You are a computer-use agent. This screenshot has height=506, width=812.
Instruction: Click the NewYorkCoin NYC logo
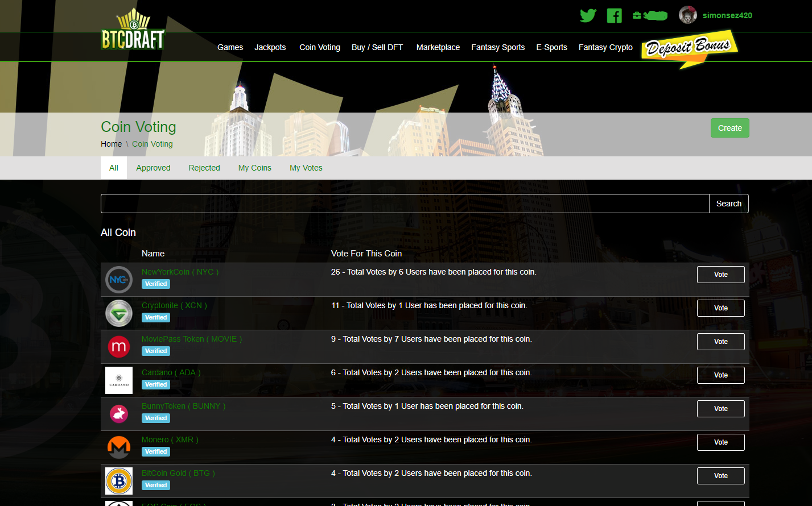119,280
